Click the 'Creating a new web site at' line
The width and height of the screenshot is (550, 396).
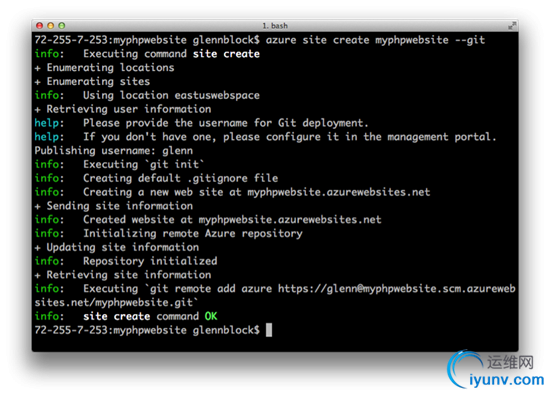232,192
